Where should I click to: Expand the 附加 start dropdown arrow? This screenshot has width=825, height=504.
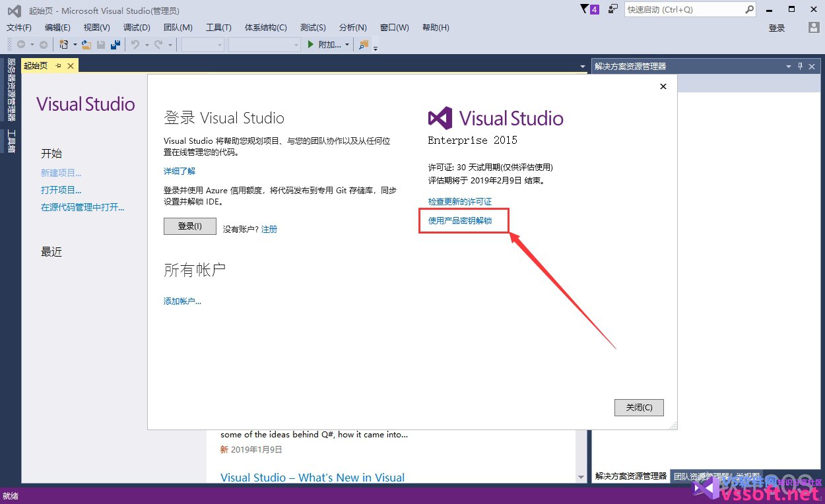[x=347, y=46]
